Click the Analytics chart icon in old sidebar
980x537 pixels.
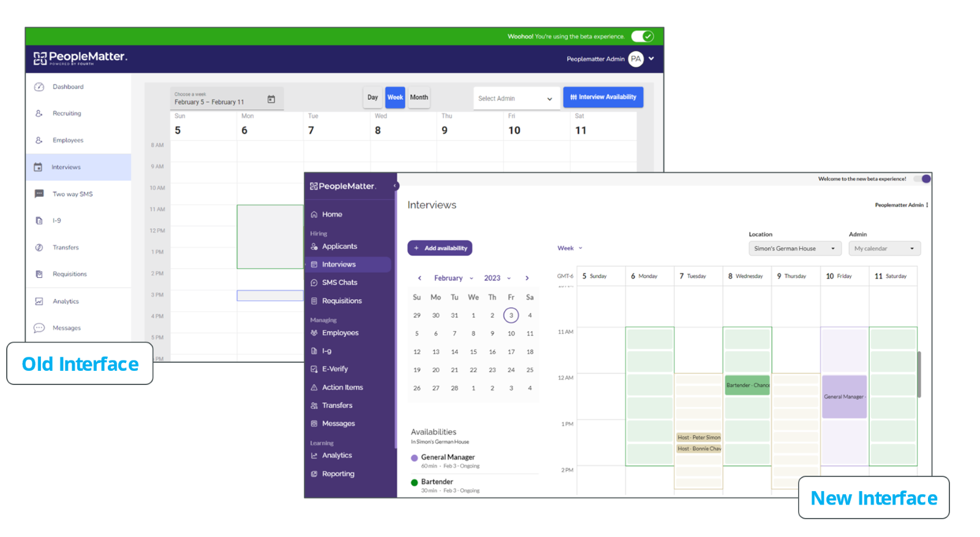(39, 302)
